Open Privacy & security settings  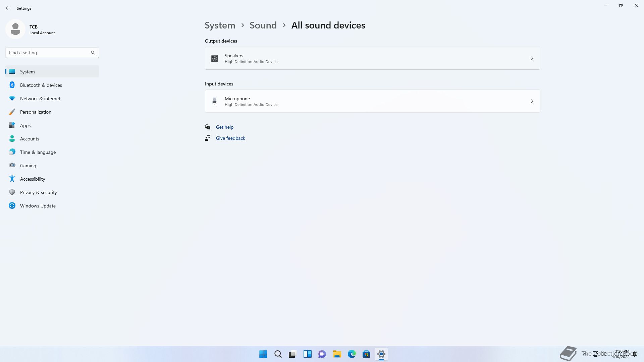pyautogui.click(x=52, y=192)
